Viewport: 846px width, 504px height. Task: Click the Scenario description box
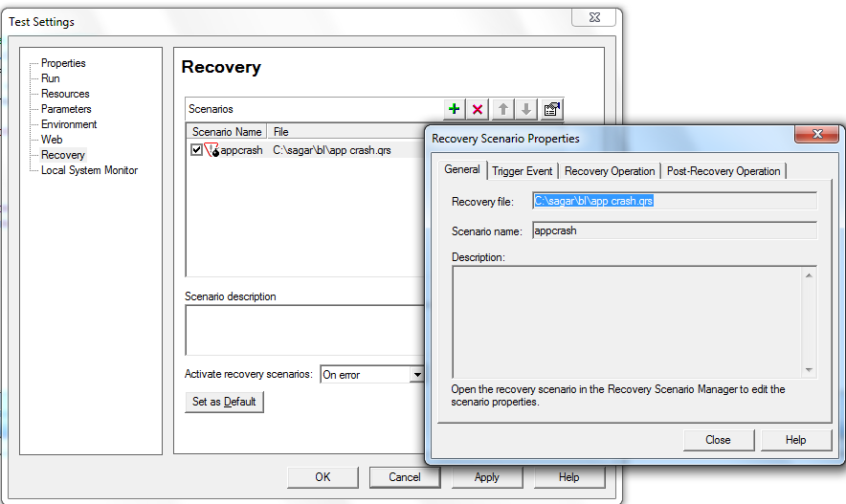pos(305,330)
